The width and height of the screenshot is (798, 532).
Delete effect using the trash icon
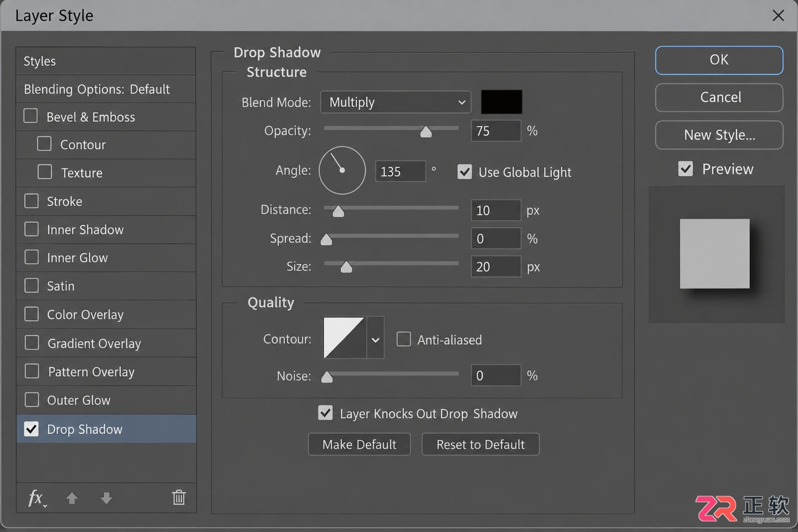(x=178, y=498)
